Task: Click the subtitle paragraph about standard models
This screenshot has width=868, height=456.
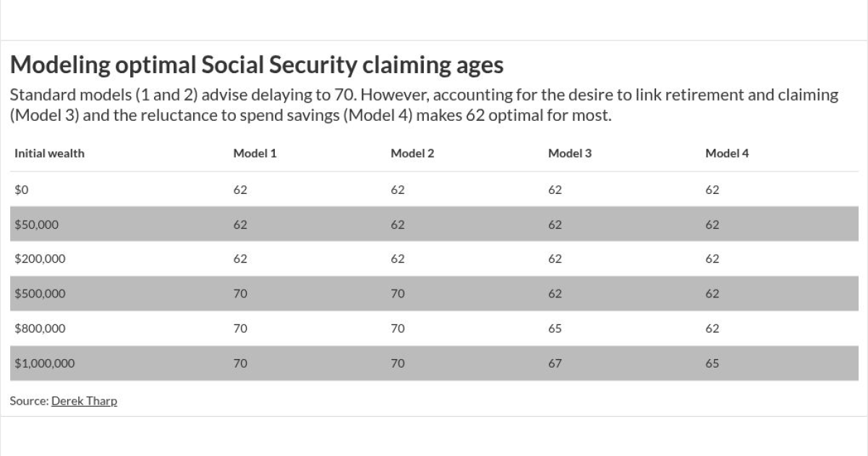Action: [424, 105]
